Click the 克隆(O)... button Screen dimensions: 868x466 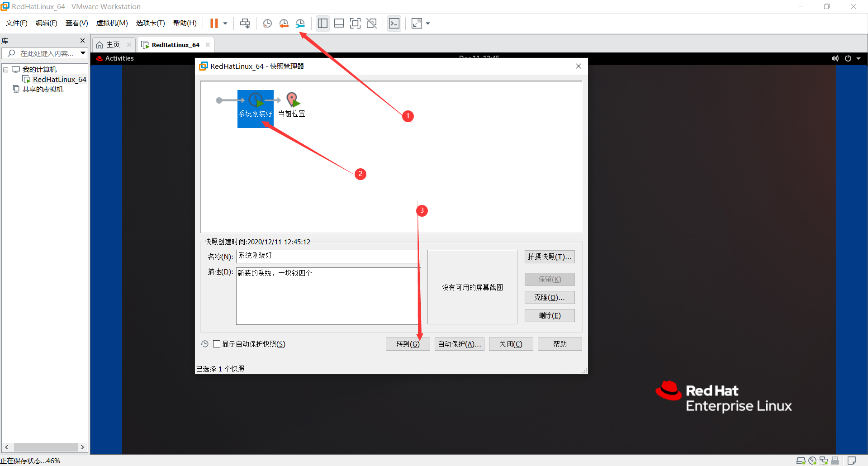[x=550, y=298]
